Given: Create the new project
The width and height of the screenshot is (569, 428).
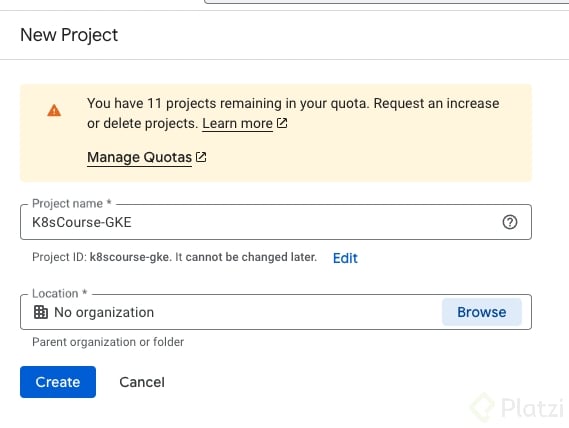Looking at the screenshot, I should pyautogui.click(x=58, y=382).
